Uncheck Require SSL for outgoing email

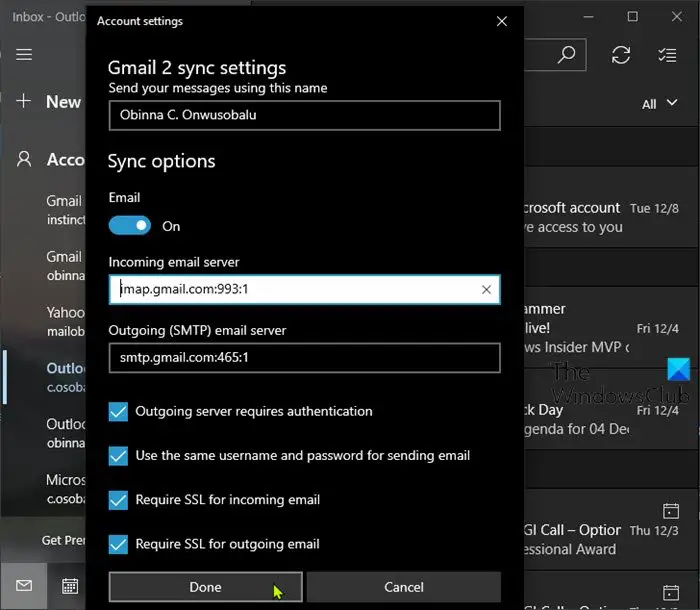coord(118,544)
